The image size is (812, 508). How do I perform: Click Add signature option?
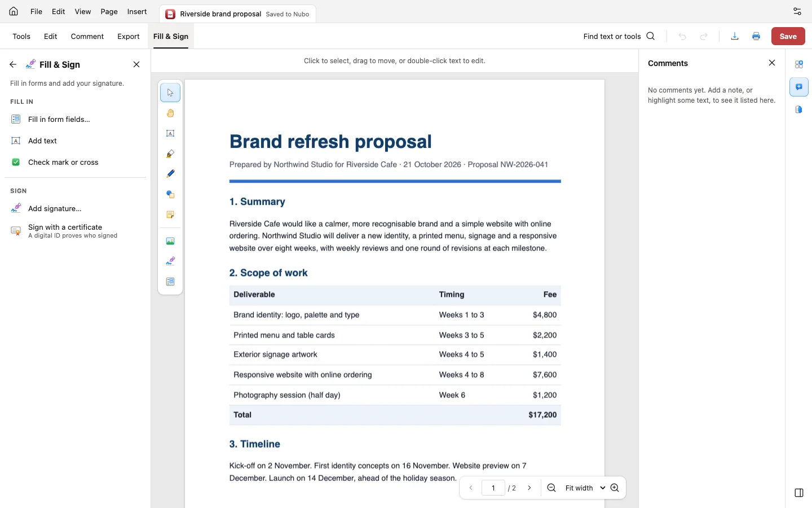[x=76, y=208]
